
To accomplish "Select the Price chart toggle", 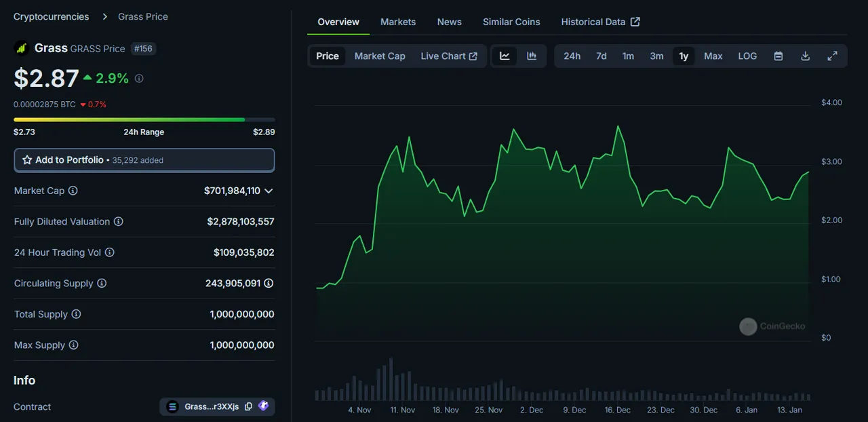I will 328,56.
